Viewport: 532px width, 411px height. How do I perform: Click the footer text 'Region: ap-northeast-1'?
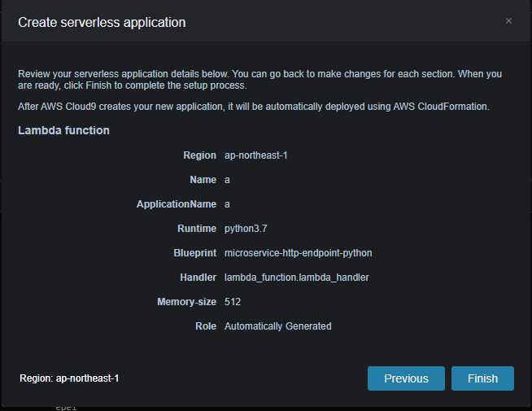pos(69,378)
